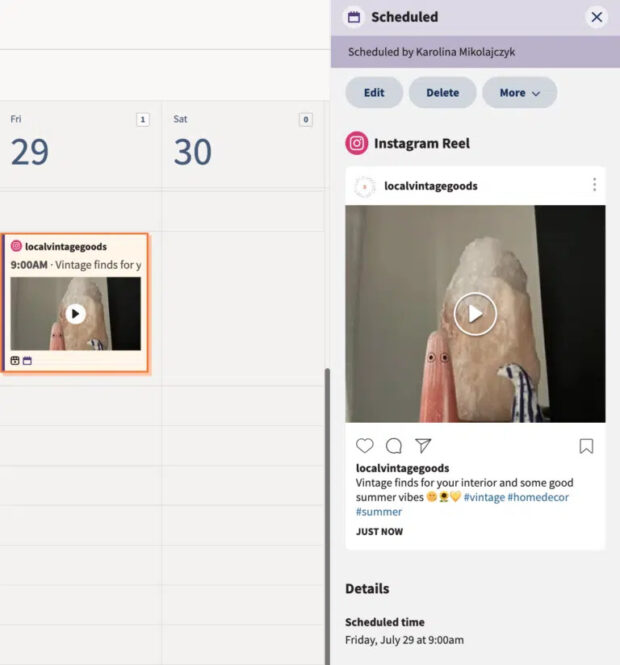620x665 pixels.
Task: Click the Friday 29 post count badge
Action: coord(142,120)
